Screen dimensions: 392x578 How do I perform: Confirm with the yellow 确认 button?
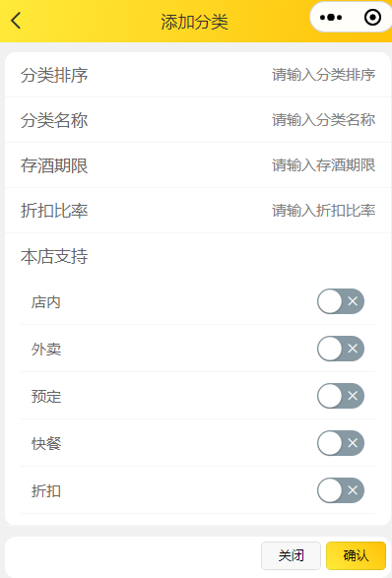pos(356,555)
